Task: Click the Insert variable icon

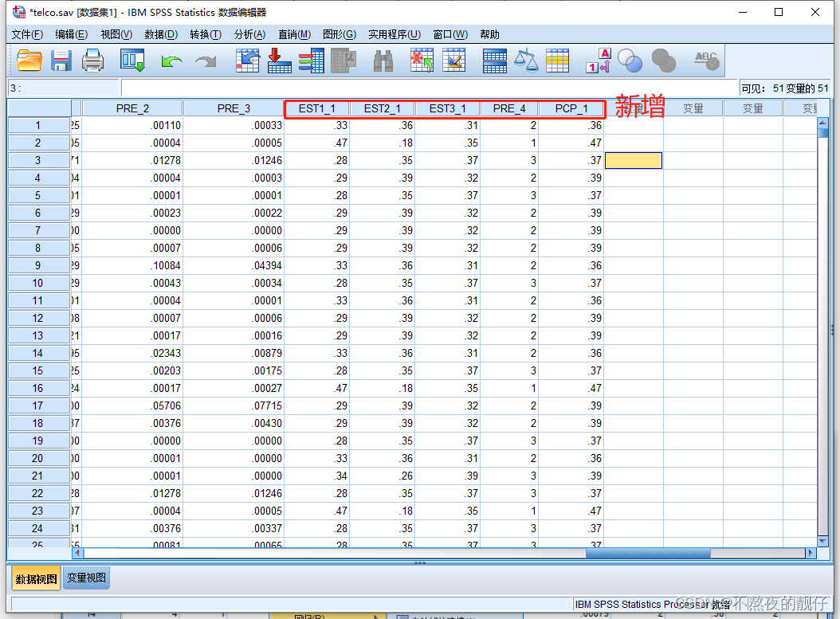Action: 453,61
